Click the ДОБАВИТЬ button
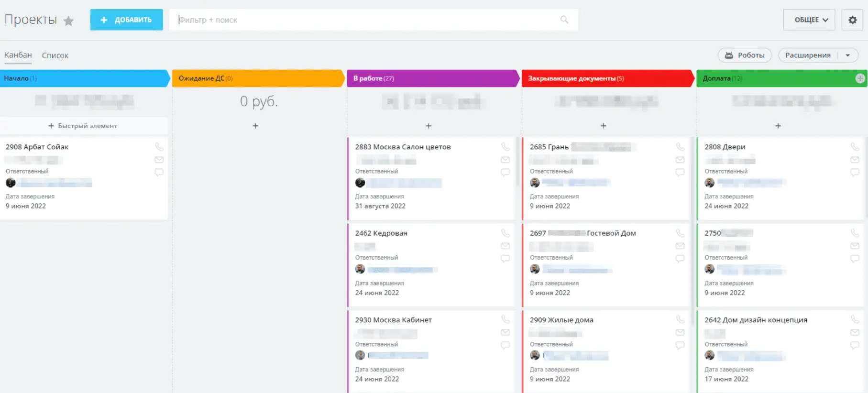The width and height of the screenshot is (868, 393). pos(127,20)
